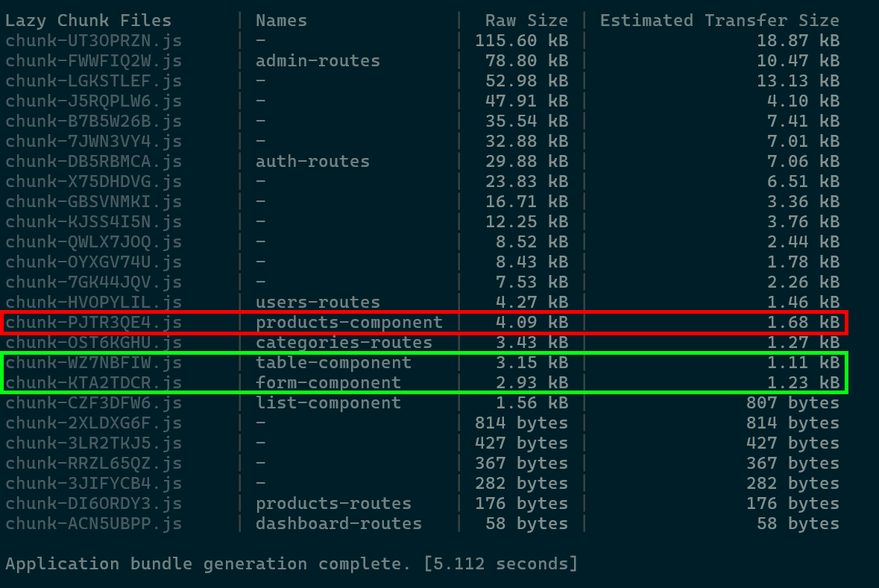Viewport: 879px width, 588px height.
Task: Click the chunk-UT3OPRZN.js filename
Action: (x=93, y=41)
